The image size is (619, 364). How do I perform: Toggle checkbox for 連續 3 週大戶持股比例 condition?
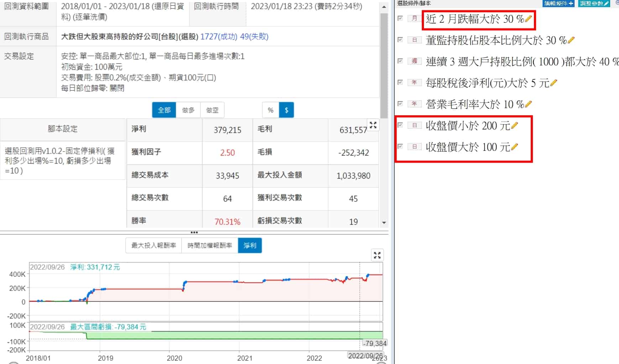point(400,61)
